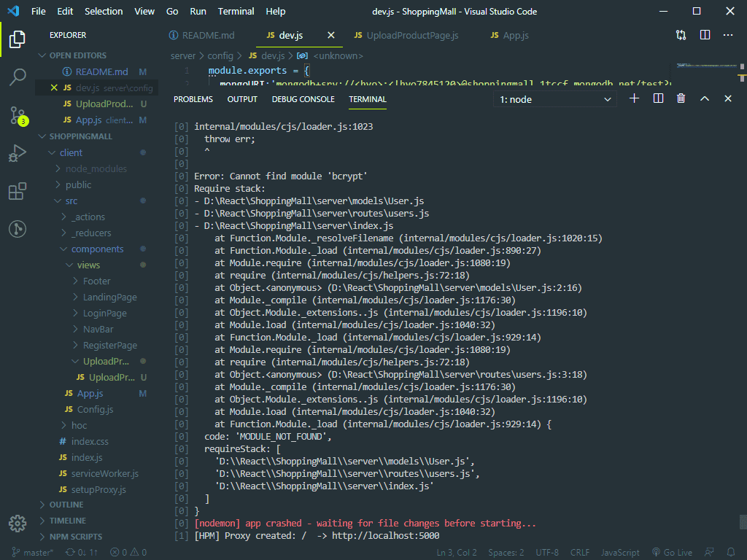
Task: Collapse the Open Editors section
Action: pos(78,55)
